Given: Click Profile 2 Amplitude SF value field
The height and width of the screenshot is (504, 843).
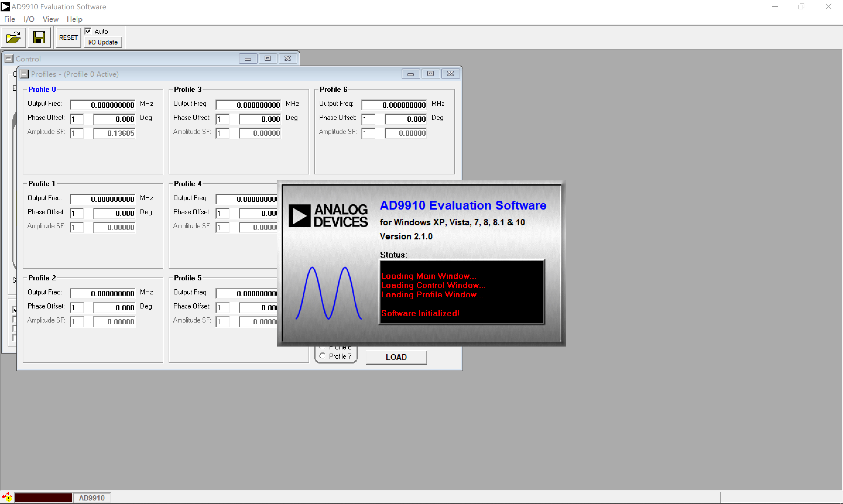Looking at the screenshot, I should [114, 321].
